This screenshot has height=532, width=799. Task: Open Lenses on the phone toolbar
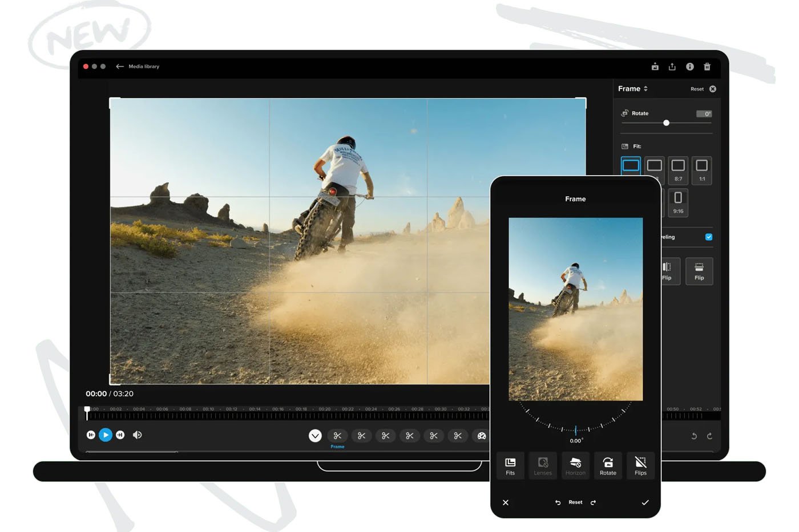click(x=543, y=466)
